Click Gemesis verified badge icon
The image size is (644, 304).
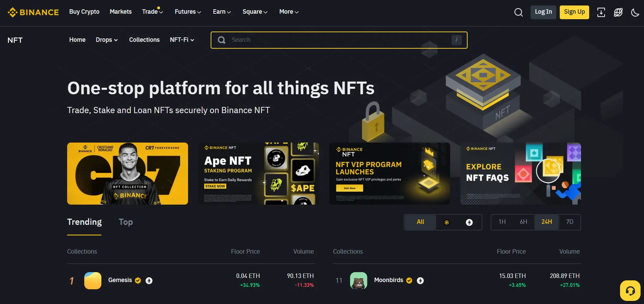click(x=138, y=280)
